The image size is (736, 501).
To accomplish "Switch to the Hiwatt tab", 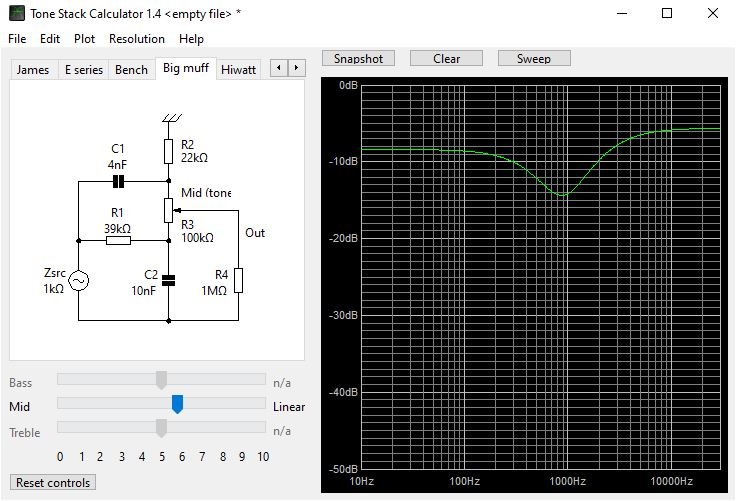I will 238,70.
